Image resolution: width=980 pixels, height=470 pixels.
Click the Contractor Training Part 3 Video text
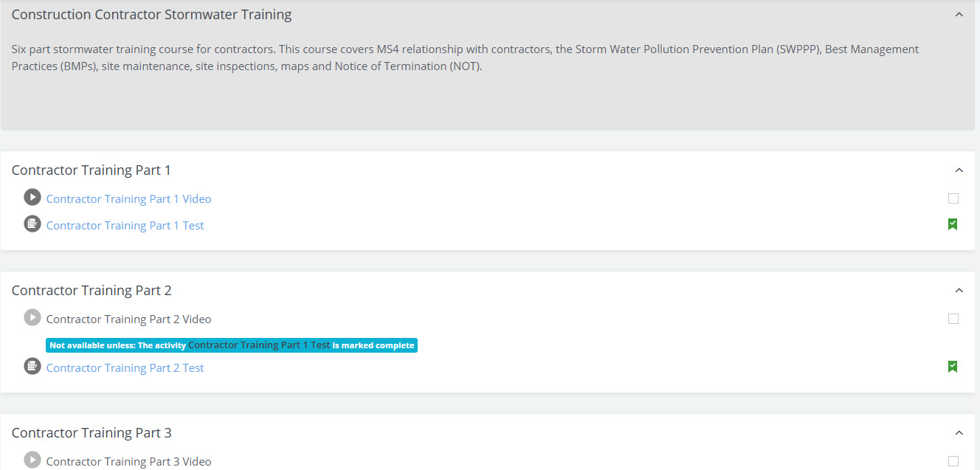129,462
